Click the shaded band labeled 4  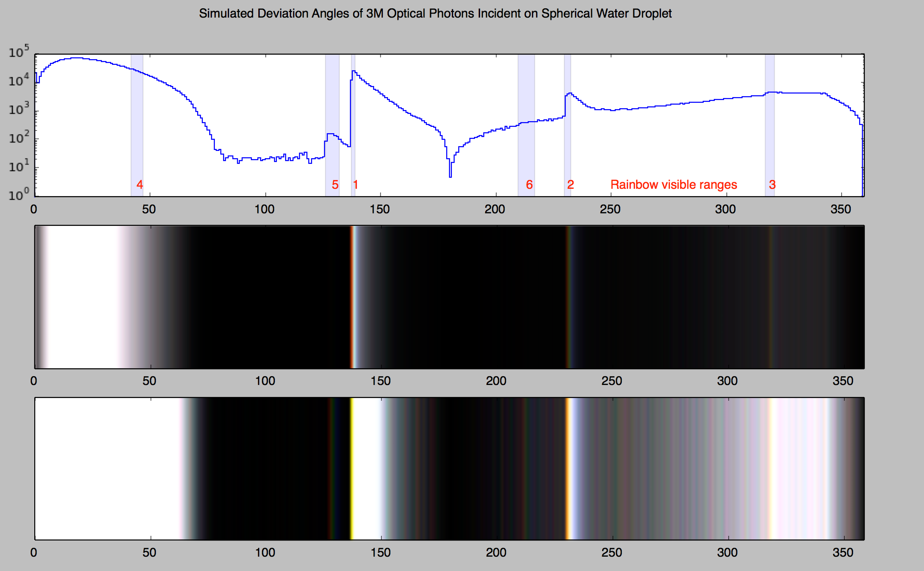pos(137,125)
